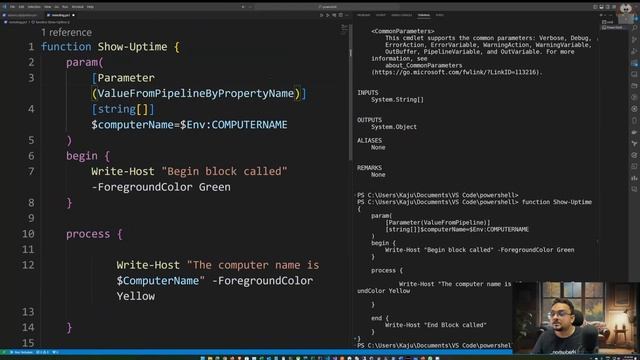Switch to the Debug Console panel tab
Viewport: 640px width, 360px height.
(x=402, y=15)
